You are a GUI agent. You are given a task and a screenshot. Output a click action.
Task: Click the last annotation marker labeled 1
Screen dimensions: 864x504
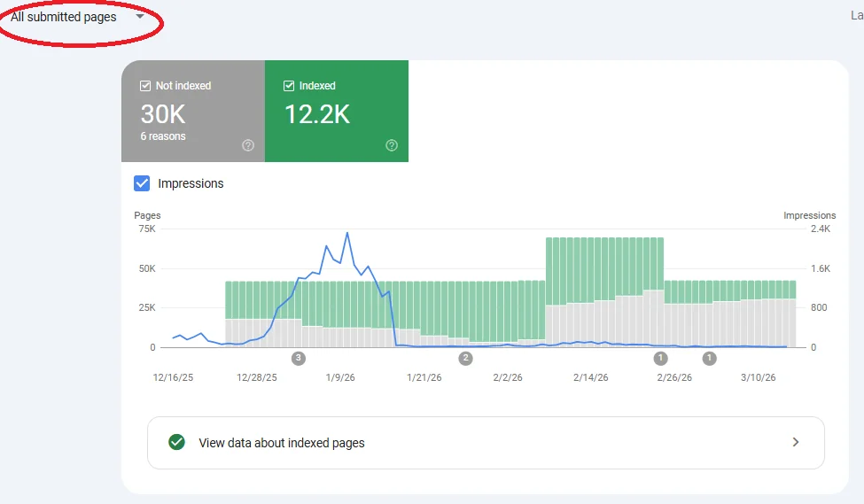709,358
